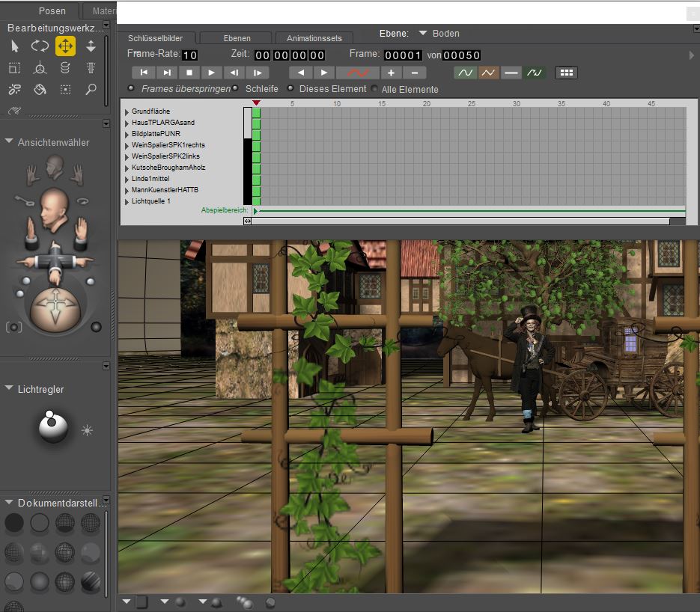This screenshot has height=612, width=700.
Task: Add keyframe with the plus button
Action: 391,73
